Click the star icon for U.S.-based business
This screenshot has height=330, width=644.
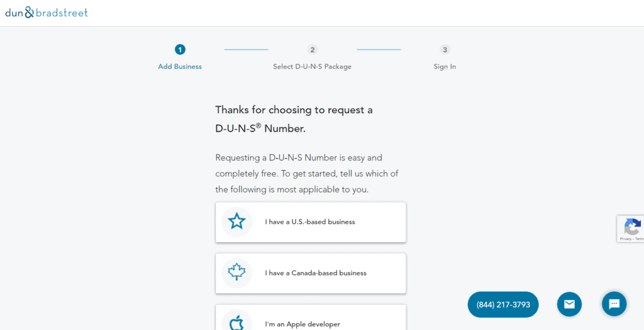pyautogui.click(x=236, y=221)
